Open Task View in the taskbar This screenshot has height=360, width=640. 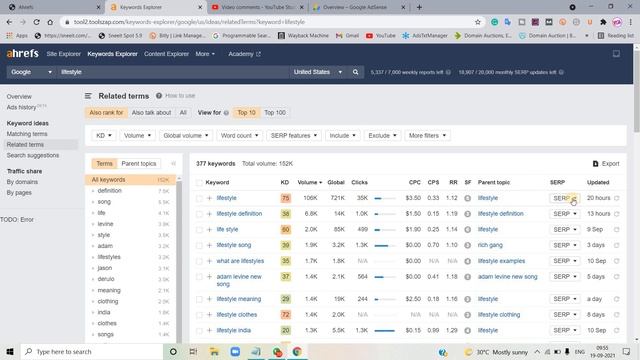click(193, 351)
